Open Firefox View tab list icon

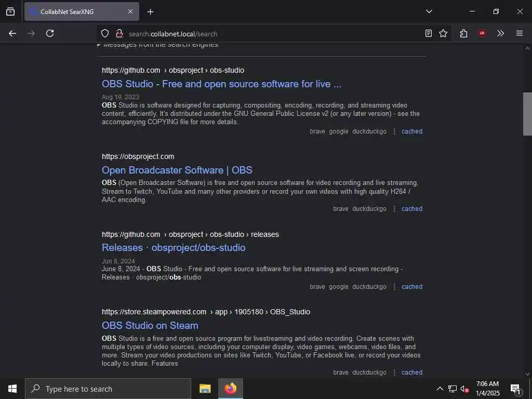pyautogui.click(x=10, y=11)
